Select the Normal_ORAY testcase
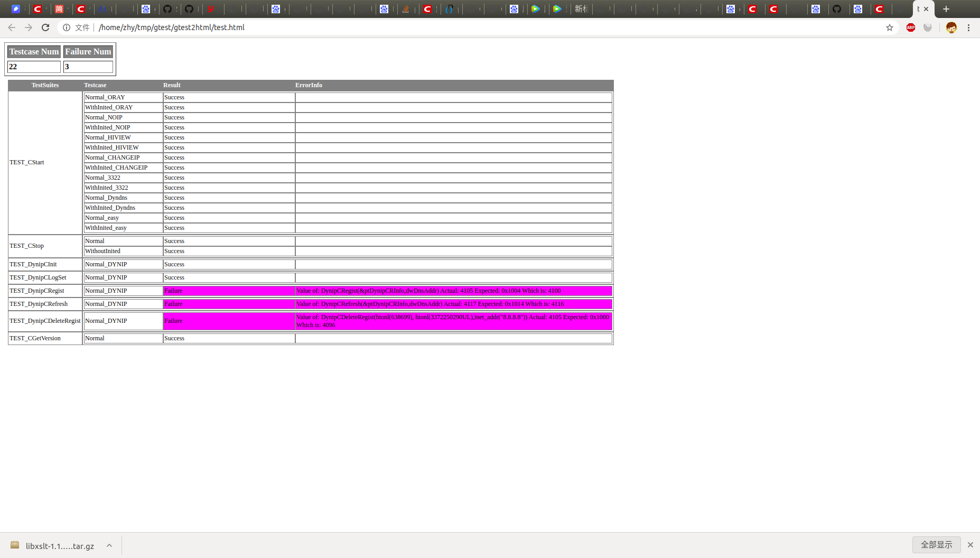Image resolution: width=980 pixels, height=558 pixels. tap(123, 97)
